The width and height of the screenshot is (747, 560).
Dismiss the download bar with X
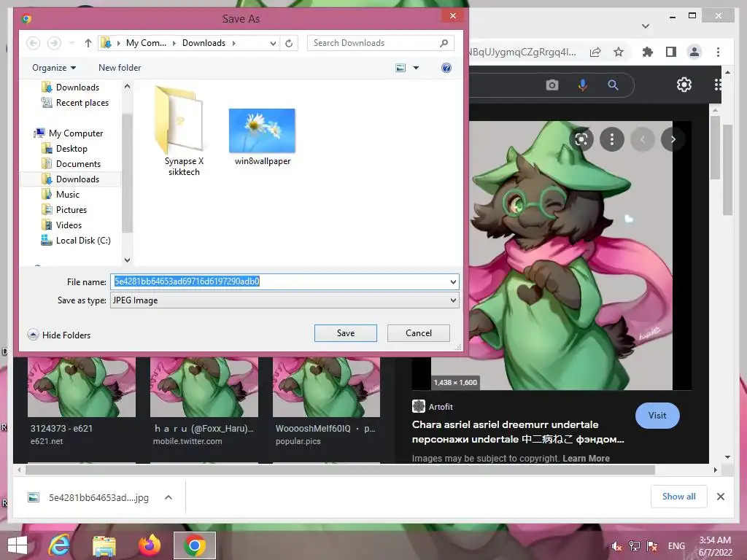(x=720, y=497)
